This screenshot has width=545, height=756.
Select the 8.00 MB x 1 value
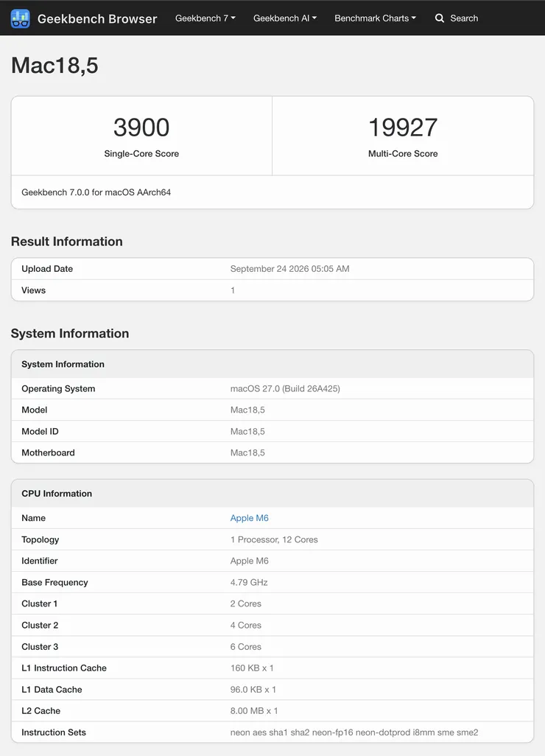tap(254, 710)
